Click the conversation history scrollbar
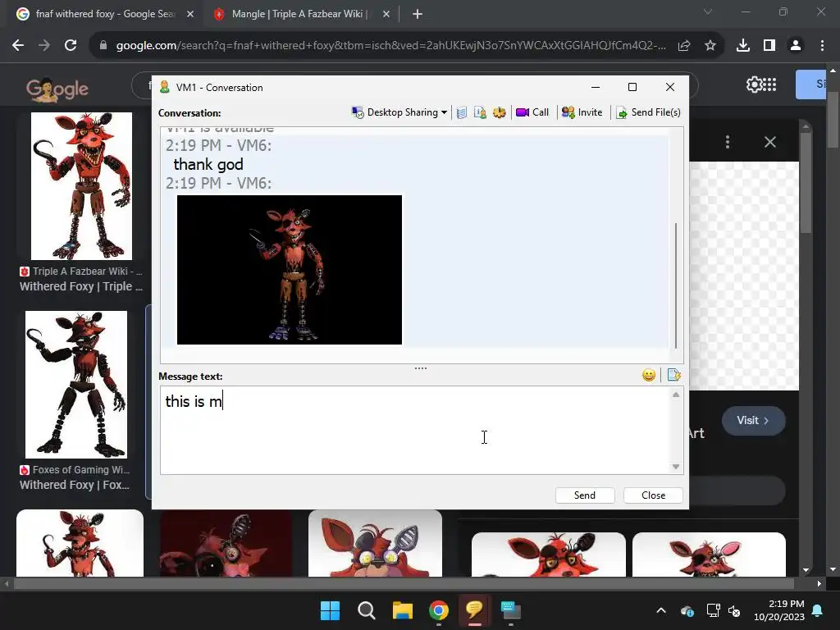Image resolution: width=840 pixels, height=630 pixels. (x=676, y=285)
